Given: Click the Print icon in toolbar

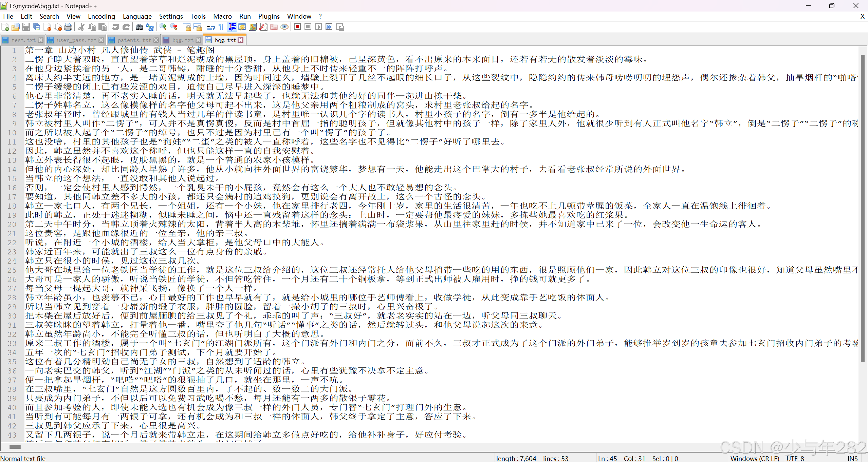Looking at the screenshot, I should coord(68,27).
